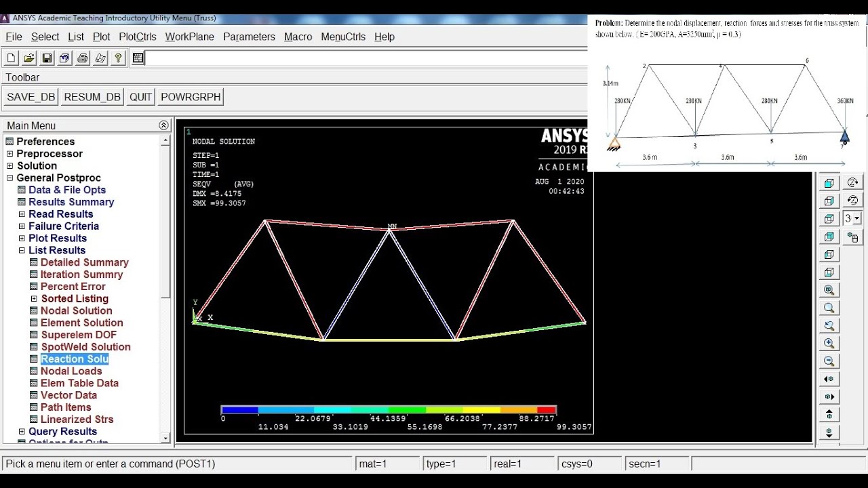Pan the model left using the left-arrow icon

click(829, 379)
